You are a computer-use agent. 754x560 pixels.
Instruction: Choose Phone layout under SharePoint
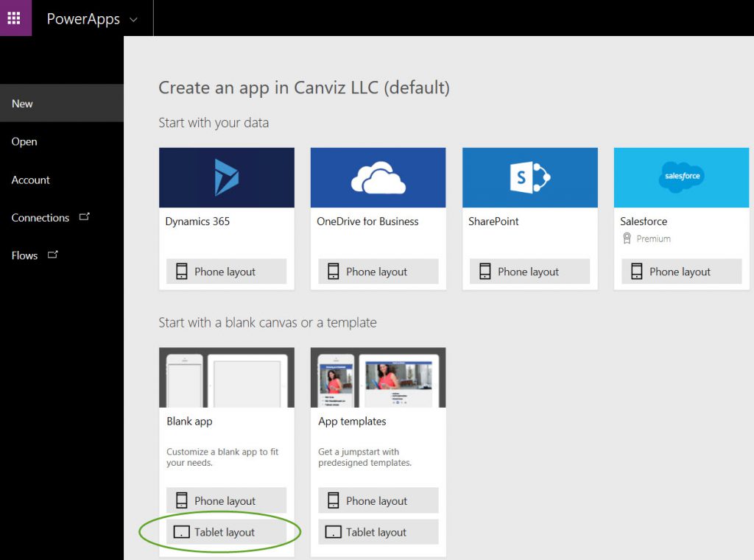[529, 272]
